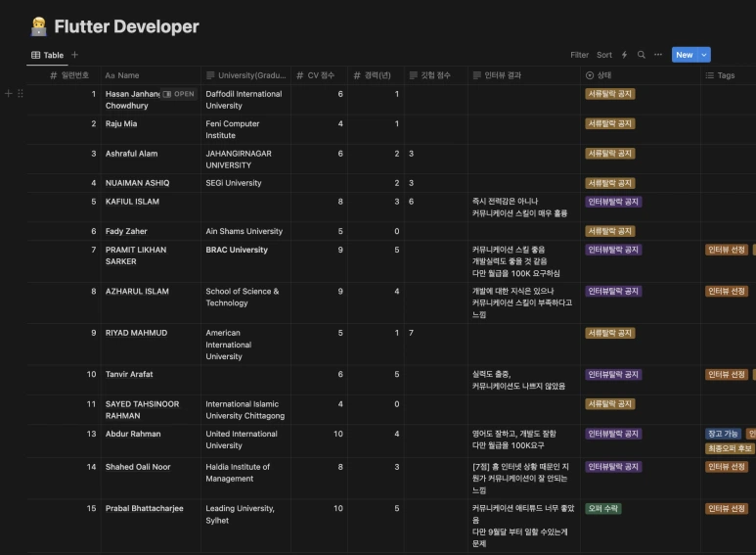Viewport: 756px width, 555px height.
Task: Open the three-dot more options menu
Action: click(x=658, y=55)
